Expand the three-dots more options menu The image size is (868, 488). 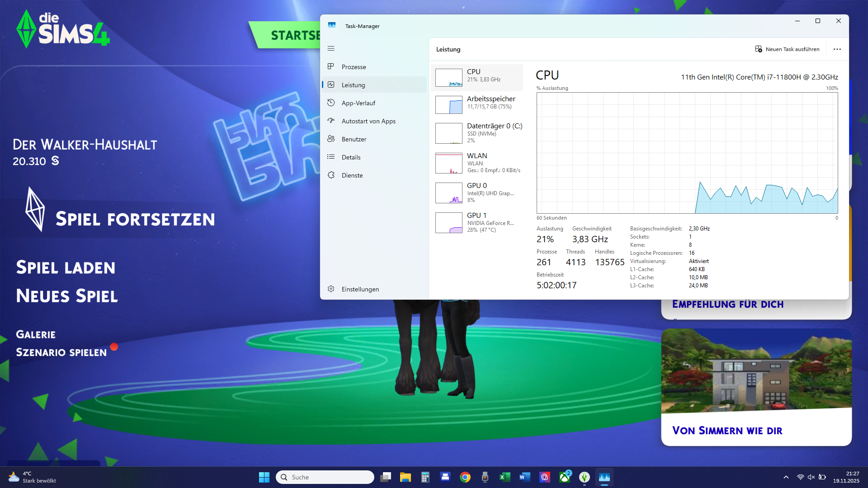(837, 49)
